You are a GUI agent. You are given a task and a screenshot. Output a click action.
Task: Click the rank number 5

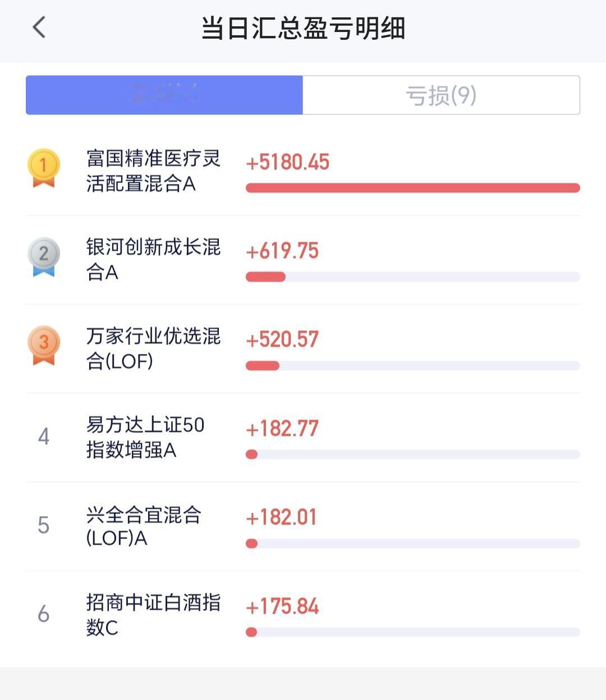tap(44, 525)
